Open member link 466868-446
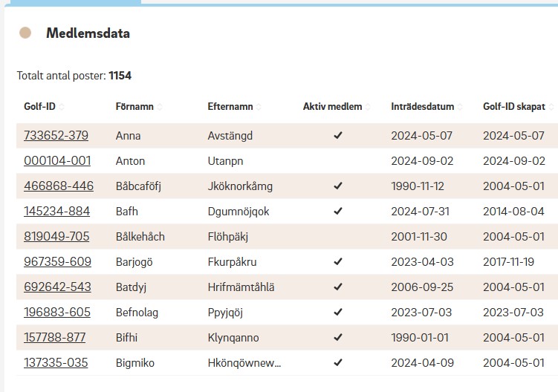The height and width of the screenshot is (392, 558). (59, 186)
